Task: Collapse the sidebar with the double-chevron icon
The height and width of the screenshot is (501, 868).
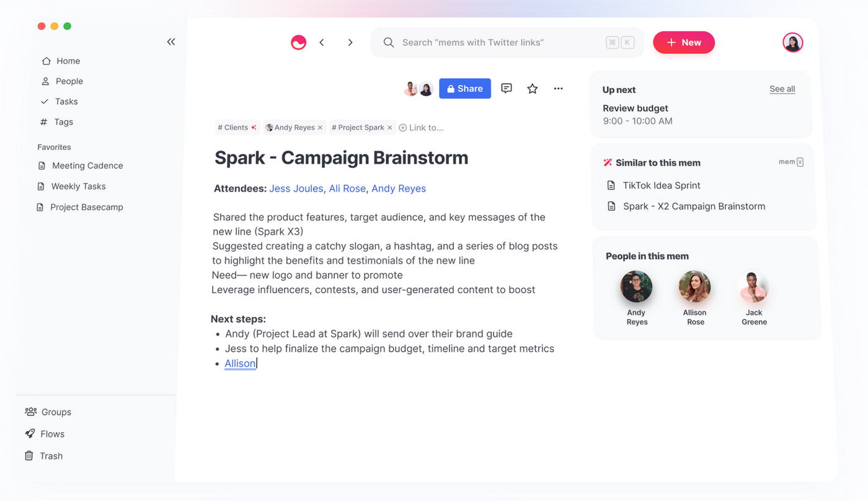Action: tap(171, 42)
